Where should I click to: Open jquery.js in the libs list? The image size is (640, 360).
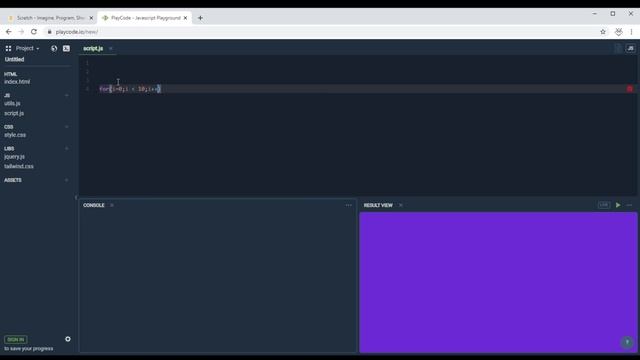[14, 156]
